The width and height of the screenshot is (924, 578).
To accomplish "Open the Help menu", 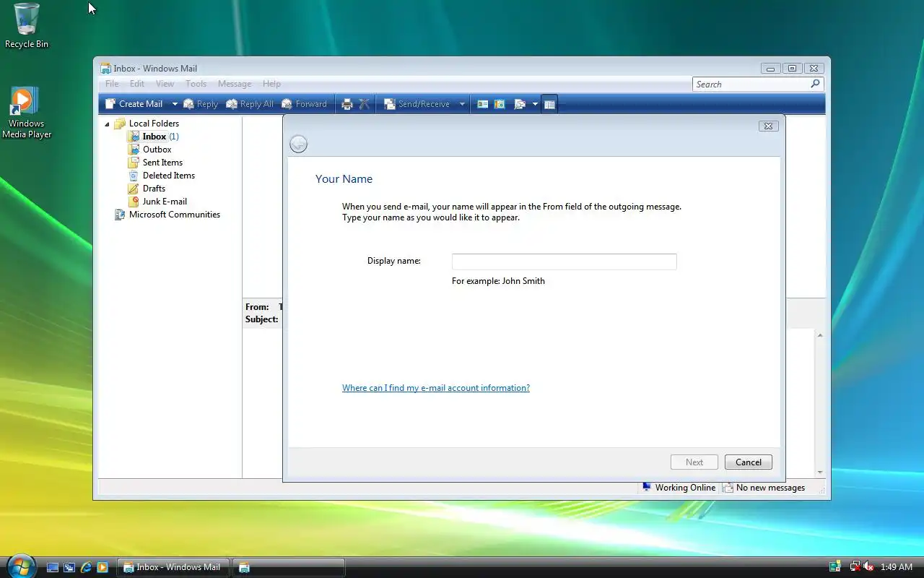I will pyautogui.click(x=271, y=84).
